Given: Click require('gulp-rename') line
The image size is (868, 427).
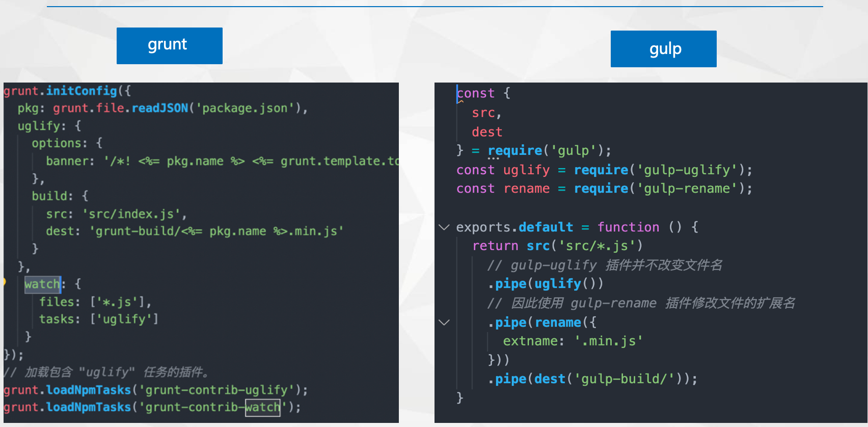Looking at the screenshot, I should (605, 189).
